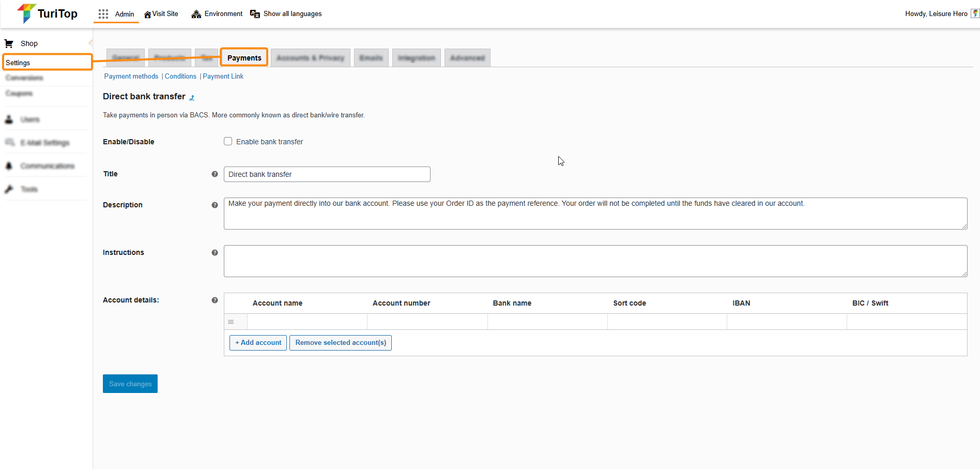Collapse the sidebar using the arrow
This screenshot has width=980, height=469.
click(x=90, y=43)
